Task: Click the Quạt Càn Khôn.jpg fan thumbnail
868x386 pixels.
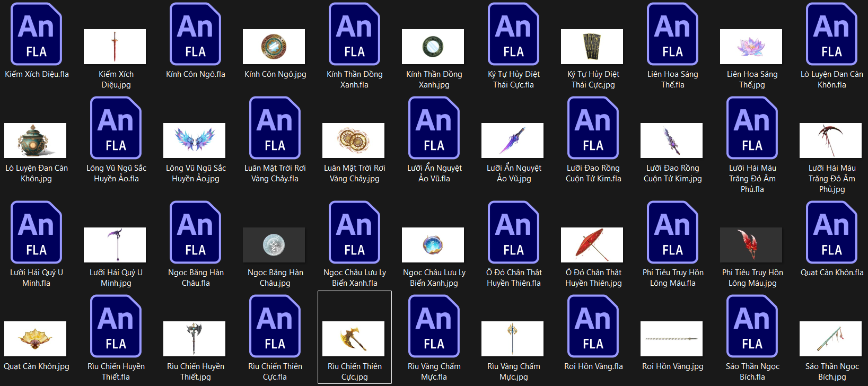Action: point(35,339)
